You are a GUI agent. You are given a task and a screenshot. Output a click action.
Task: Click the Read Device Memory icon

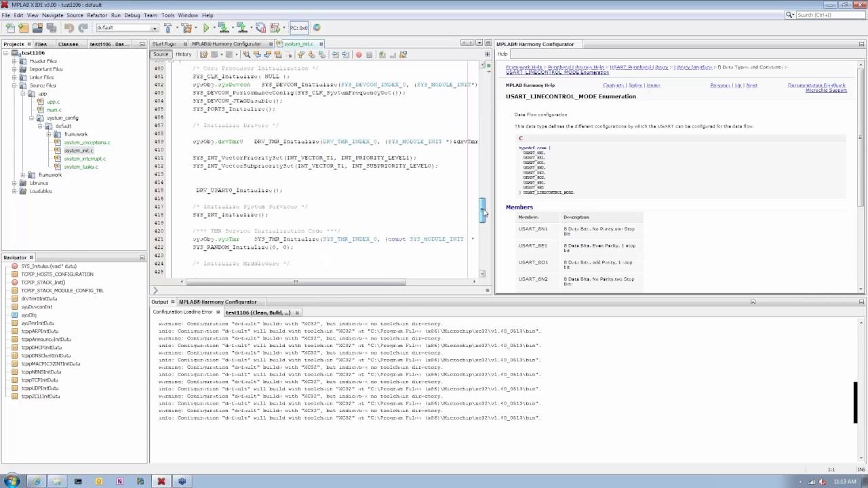(x=241, y=28)
